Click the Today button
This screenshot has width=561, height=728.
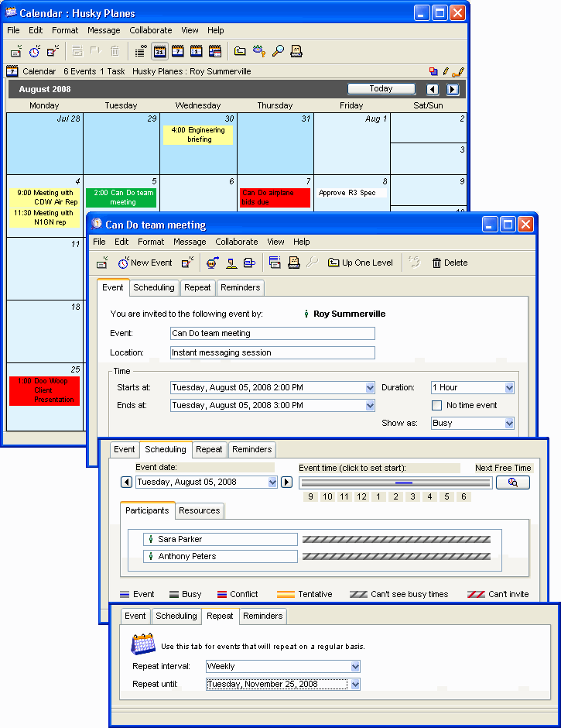click(x=381, y=89)
